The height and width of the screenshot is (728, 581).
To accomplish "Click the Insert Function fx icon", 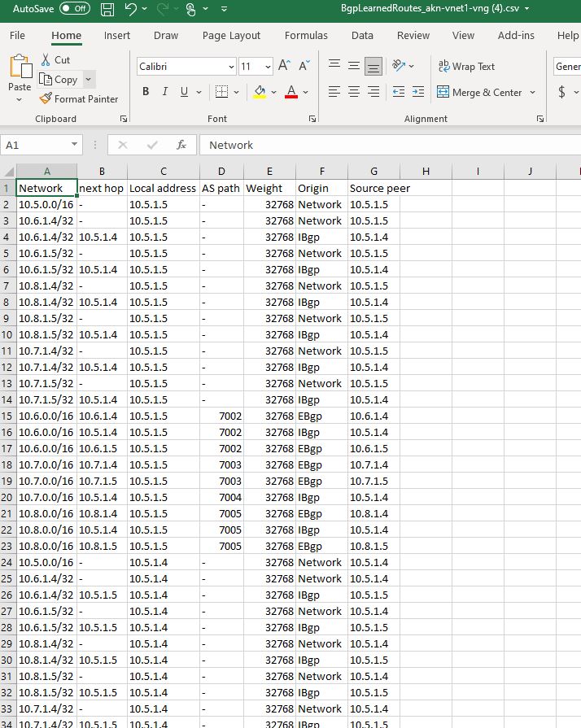I will 181,145.
